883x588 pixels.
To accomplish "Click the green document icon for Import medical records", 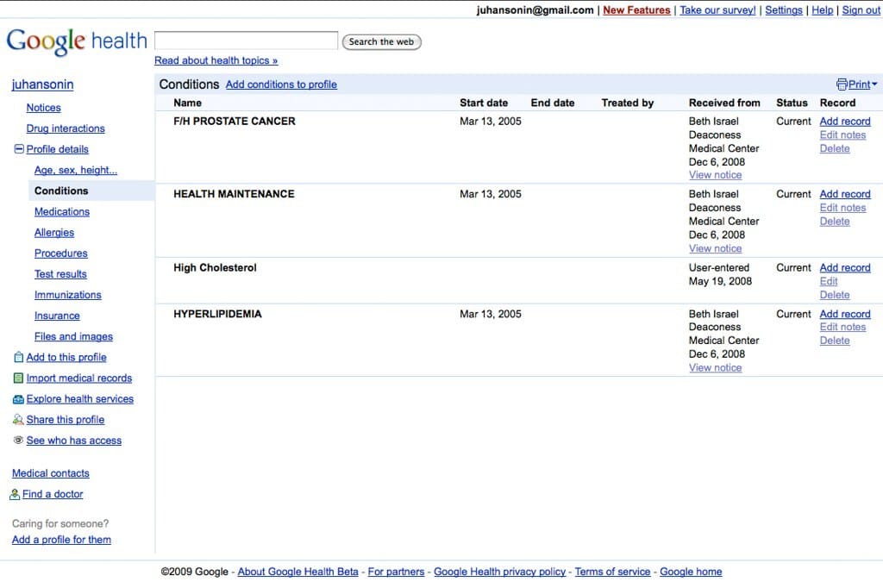I will [18, 378].
